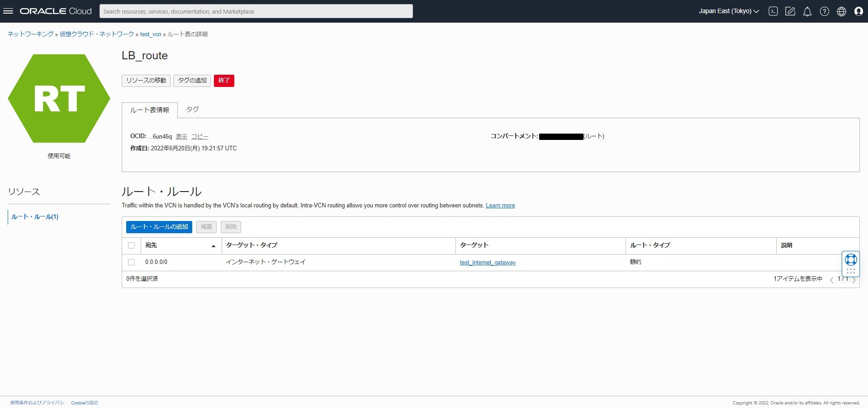
Task: Open the Japan East (Tokyo) region dropdown
Action: click(x=728, y=11)
